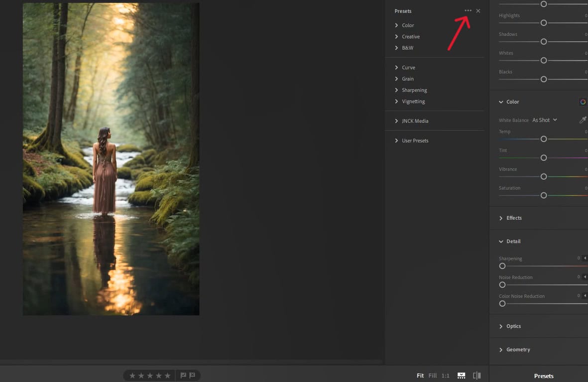Expand the Sharpening presets group
The width and height of the screenshot is (588, 382).
pyautogui.click(x=411, y=90)
